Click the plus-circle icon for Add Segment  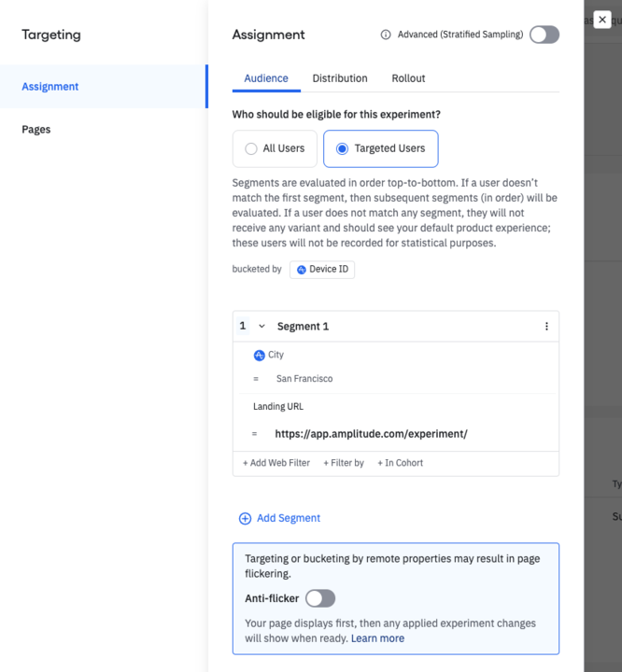(245, 519)
